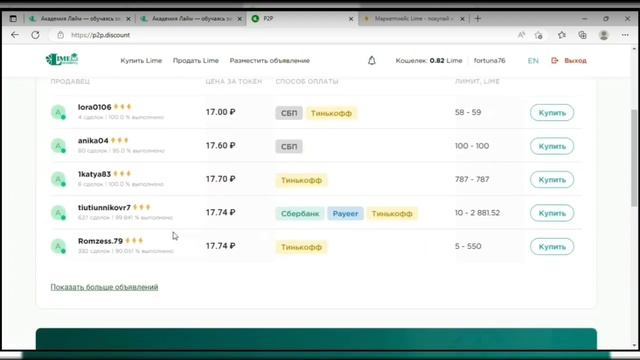Viewport: 640px width, 360px height.
Task: Click the 17.60 ₽ price
Action: [220, 145]
